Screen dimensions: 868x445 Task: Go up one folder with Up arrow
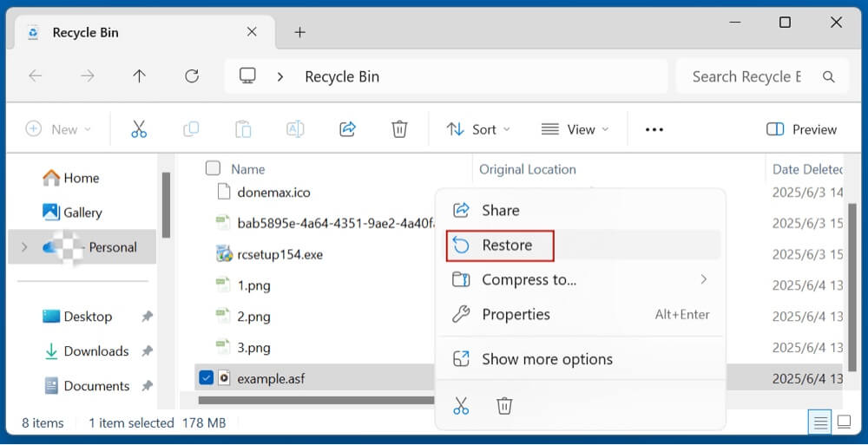pyautogui.click(x=139, y=76)
